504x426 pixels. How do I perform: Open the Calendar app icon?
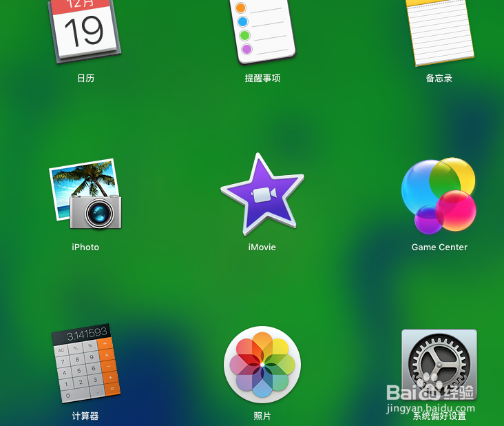coord(85,31)
